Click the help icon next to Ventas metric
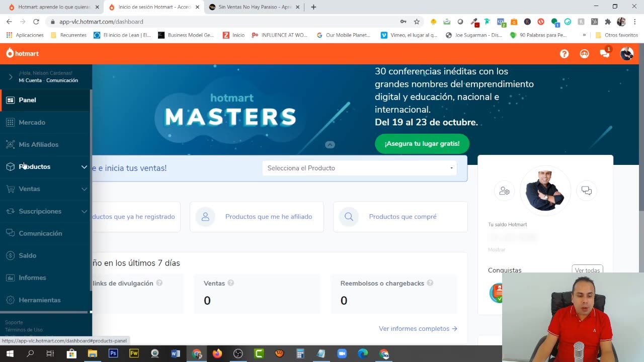The image size is (644, 362). [231, 283]
